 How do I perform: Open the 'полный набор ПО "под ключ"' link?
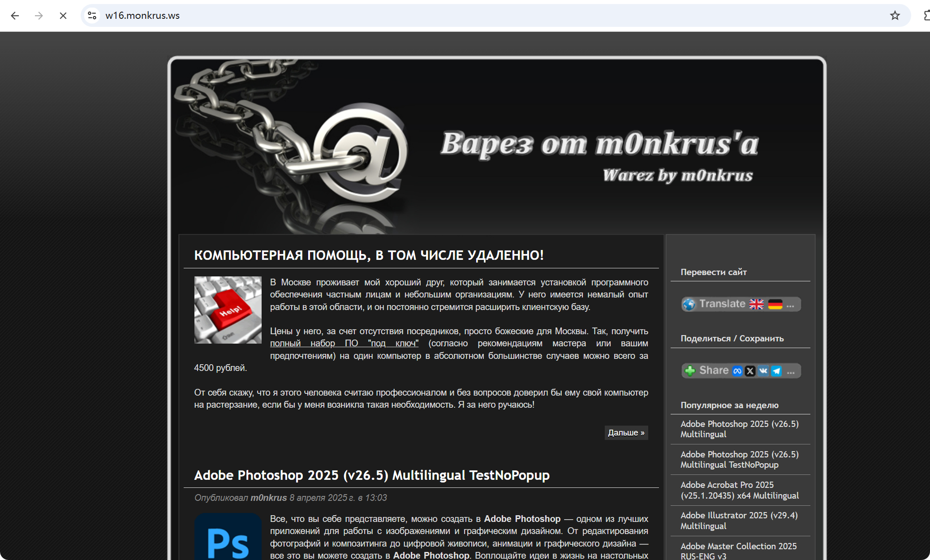pos(344,344)
